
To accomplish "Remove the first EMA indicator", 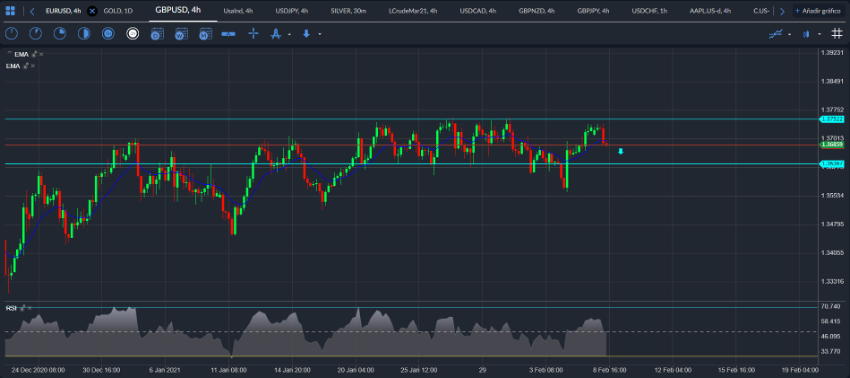I will 41,54.
